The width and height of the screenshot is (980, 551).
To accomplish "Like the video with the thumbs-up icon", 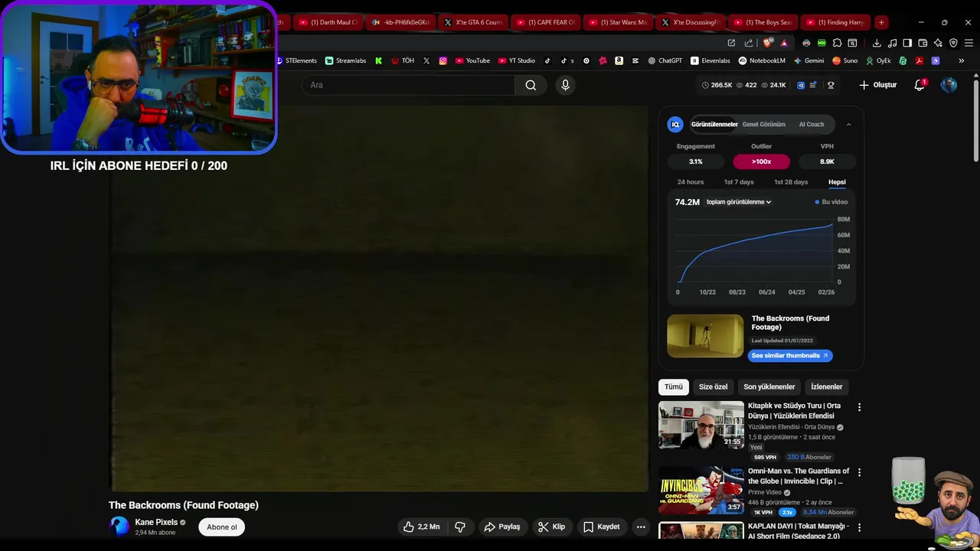I will click(x=421, y=527).
